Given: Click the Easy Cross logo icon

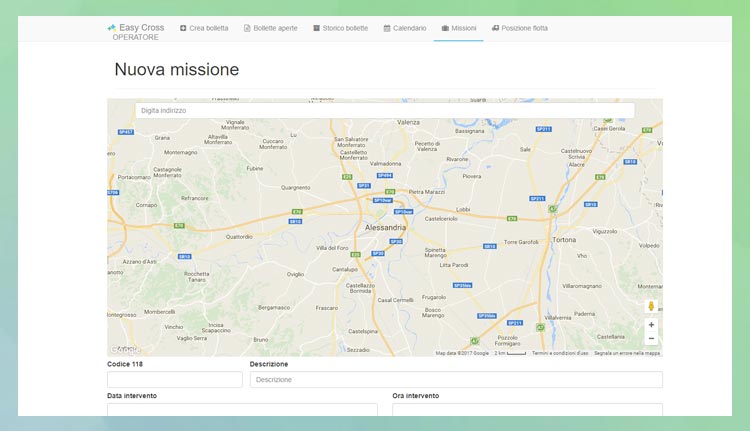Looking at the screenshot, I should (x=111, y=28).
